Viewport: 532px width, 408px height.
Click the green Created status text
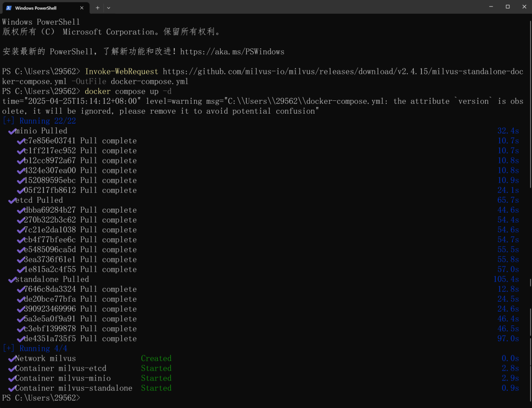156,359
